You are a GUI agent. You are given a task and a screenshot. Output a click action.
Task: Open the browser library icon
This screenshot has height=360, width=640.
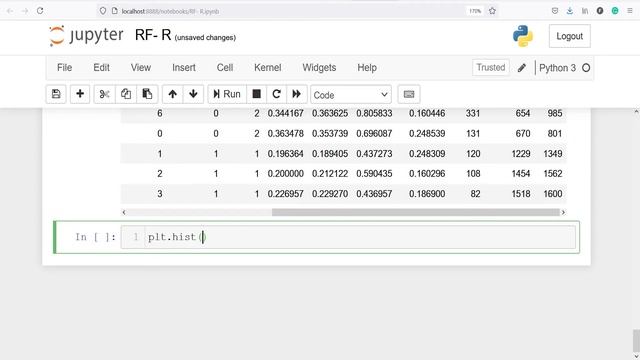tap(585, 11)
